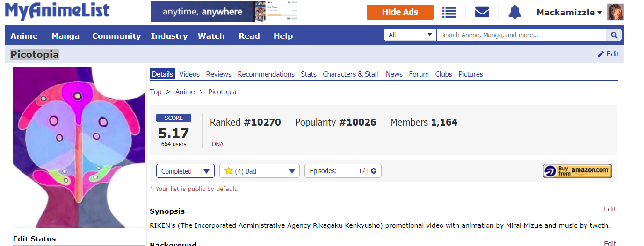The image size is (644, 246).
Task: Open the Watch menu
Action: pos(211,36)
